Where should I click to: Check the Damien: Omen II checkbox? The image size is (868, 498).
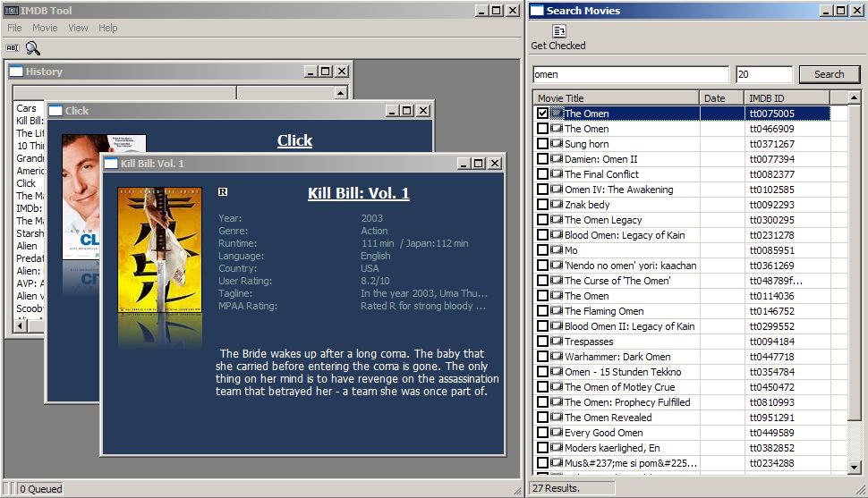pyautogui.click(x=542, y=159)
